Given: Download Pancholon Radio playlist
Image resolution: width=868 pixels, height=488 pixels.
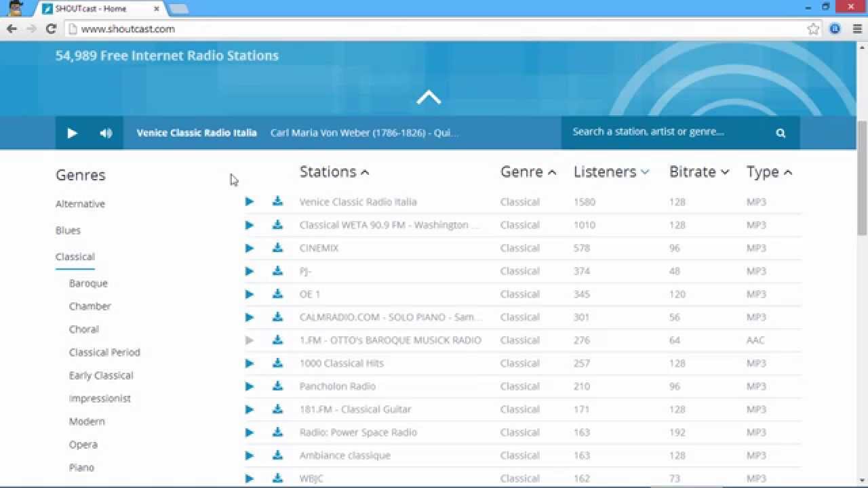Looking at the screenshot, I should pyautogui.click(x=277, y=386).
